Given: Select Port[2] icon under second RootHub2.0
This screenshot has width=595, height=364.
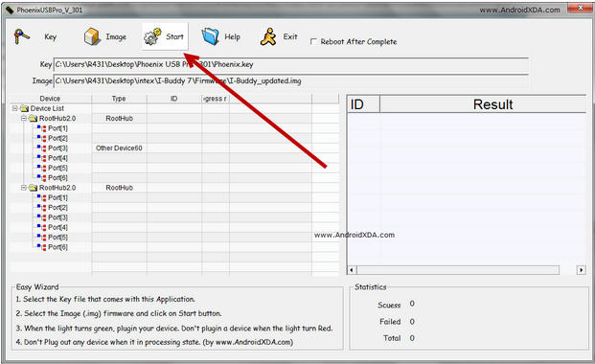Looking at the screenshot, I should pos(42,207).
